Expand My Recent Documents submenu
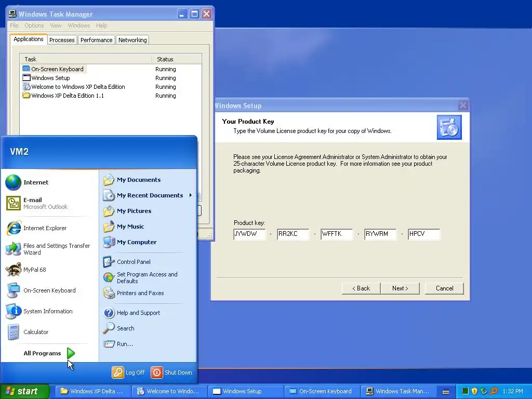The width and height of the screenshot is (532, 399). (x=148, y=195)
